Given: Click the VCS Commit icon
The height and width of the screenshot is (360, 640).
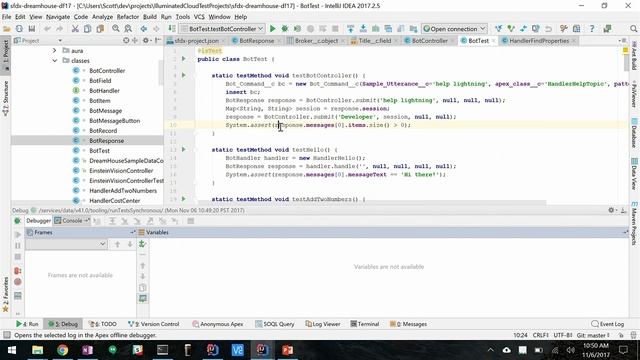Looking at the screenshot, I should (x=511, y=29).
